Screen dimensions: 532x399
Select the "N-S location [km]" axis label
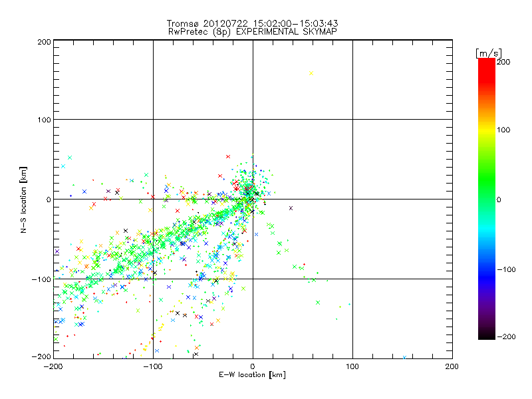[23, 199]
